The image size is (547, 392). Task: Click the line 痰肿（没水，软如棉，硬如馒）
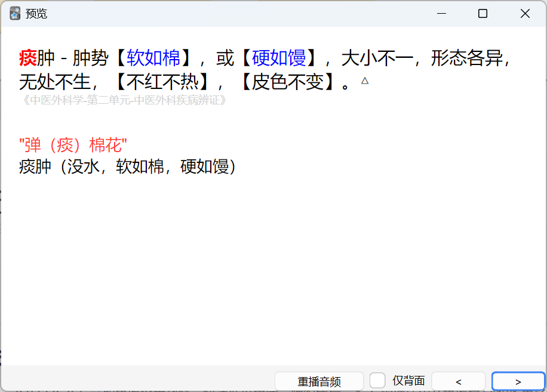pos(128,166)
